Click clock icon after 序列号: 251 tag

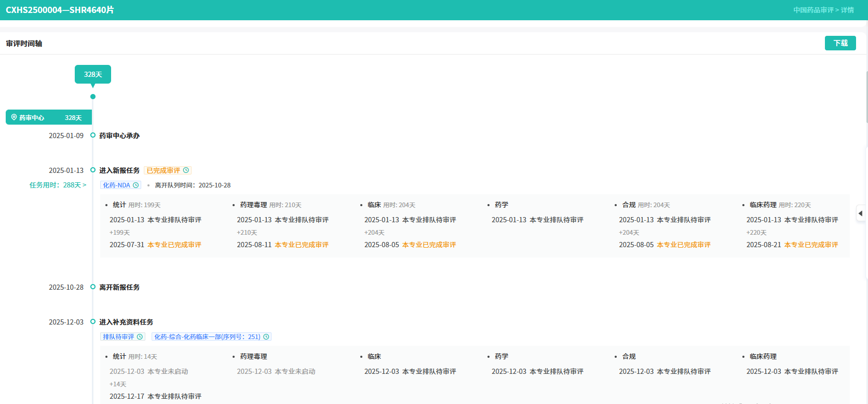pos(266,337)
